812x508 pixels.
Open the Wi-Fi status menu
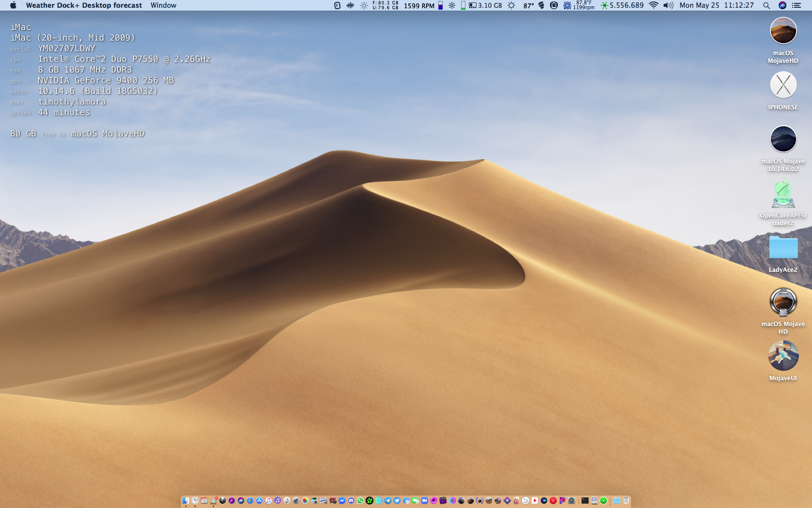[x=653, y=5]
